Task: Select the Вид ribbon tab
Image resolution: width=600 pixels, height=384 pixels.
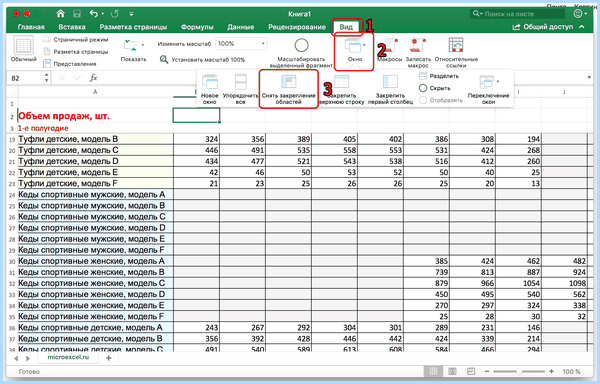Action: click(x=346, y=27)
